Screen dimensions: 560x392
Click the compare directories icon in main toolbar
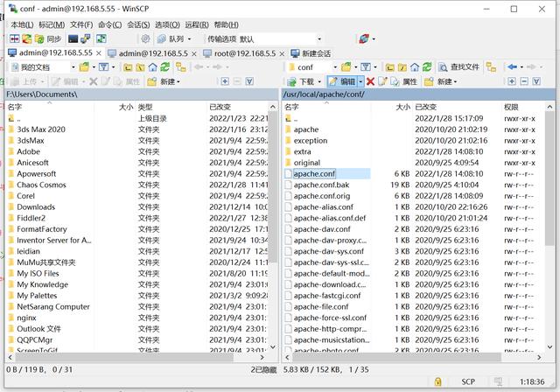pyautogui.click(x=15, y=38)
